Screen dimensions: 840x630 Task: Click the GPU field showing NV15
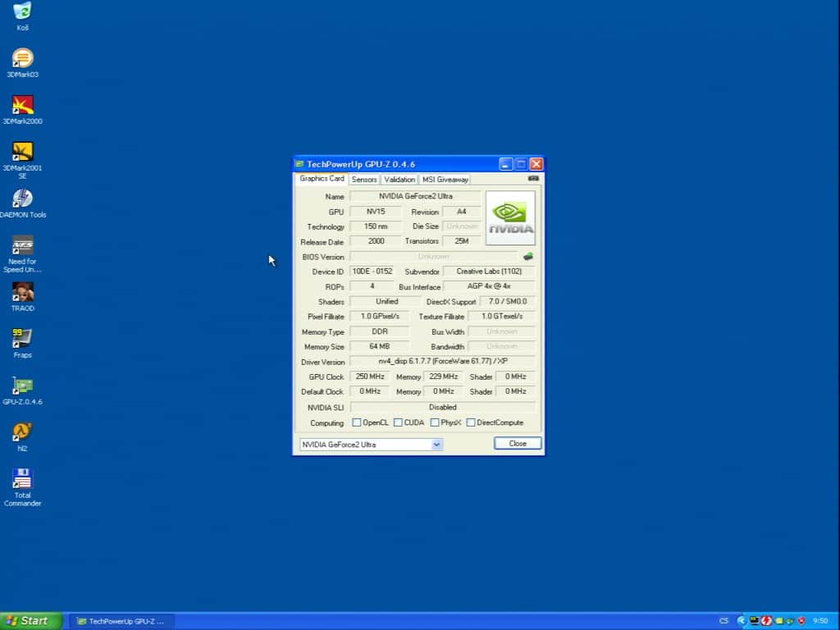click(x=376, y=212)
